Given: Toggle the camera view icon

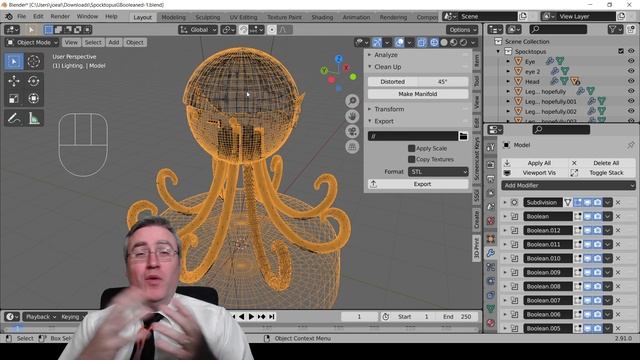Looking at the screenshot, I should tap(352, 131).
